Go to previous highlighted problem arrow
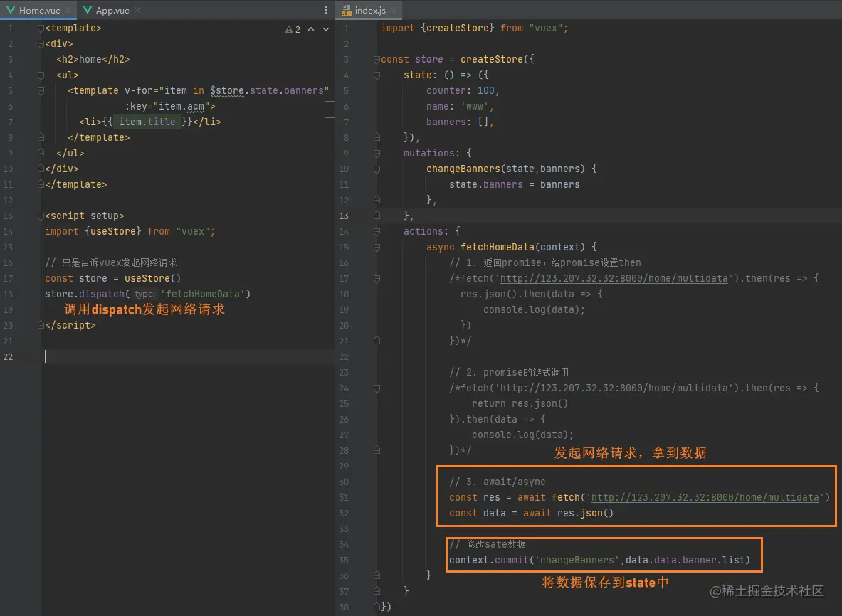Image resolution: width=842 pixels, height=616 pixels. click(x=311, y=29)
